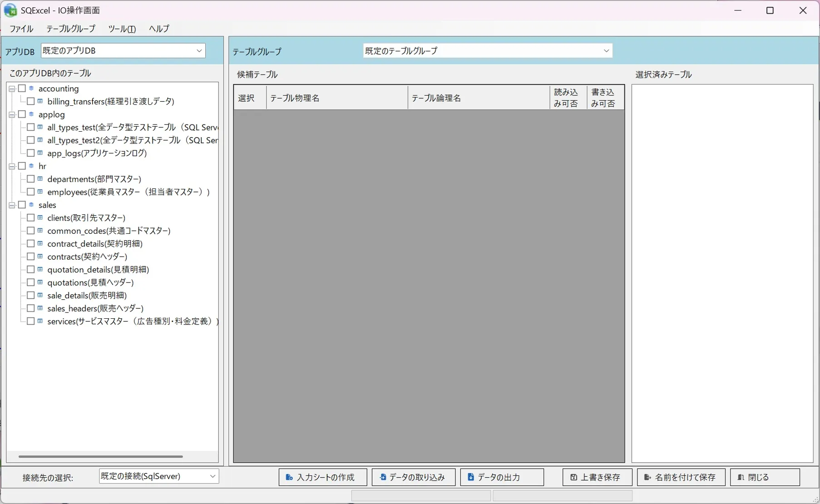Viewport: 820px width, 504px height.
Task: Check the sales schema checkbox
Action: click(22, 205)
